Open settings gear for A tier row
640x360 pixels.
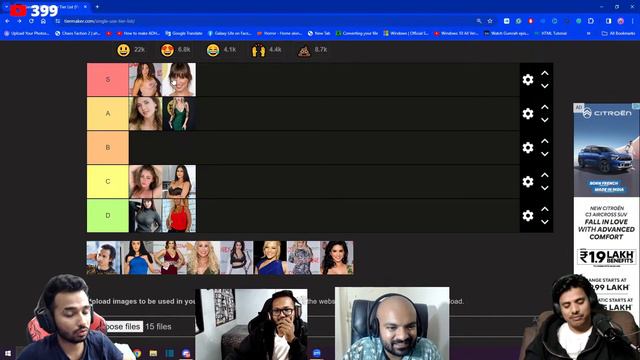[x=528, y=113]
